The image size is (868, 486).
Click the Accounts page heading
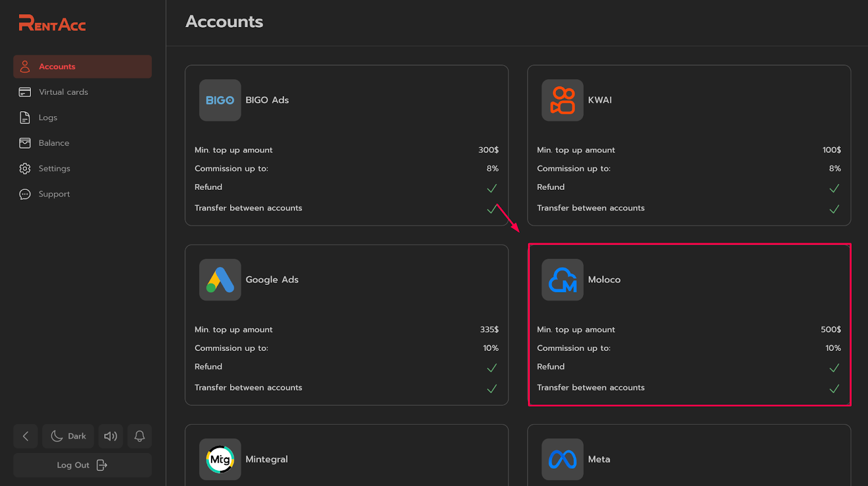(224, 22)
